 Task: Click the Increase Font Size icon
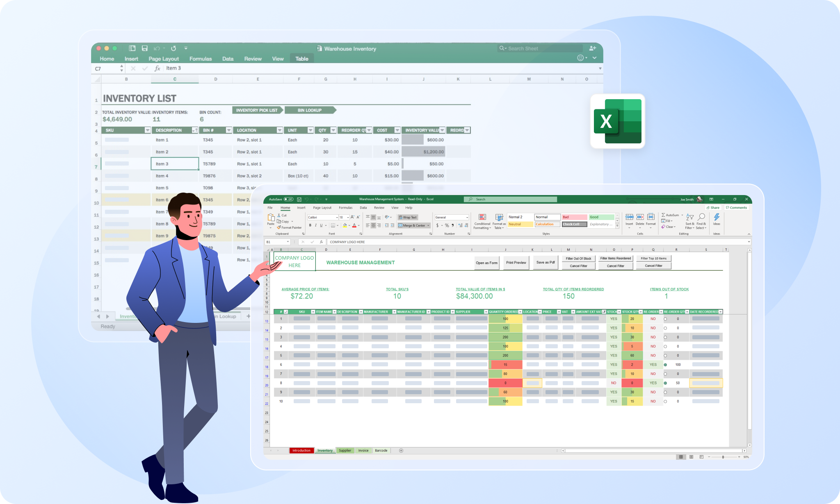(x=352, y=217)
